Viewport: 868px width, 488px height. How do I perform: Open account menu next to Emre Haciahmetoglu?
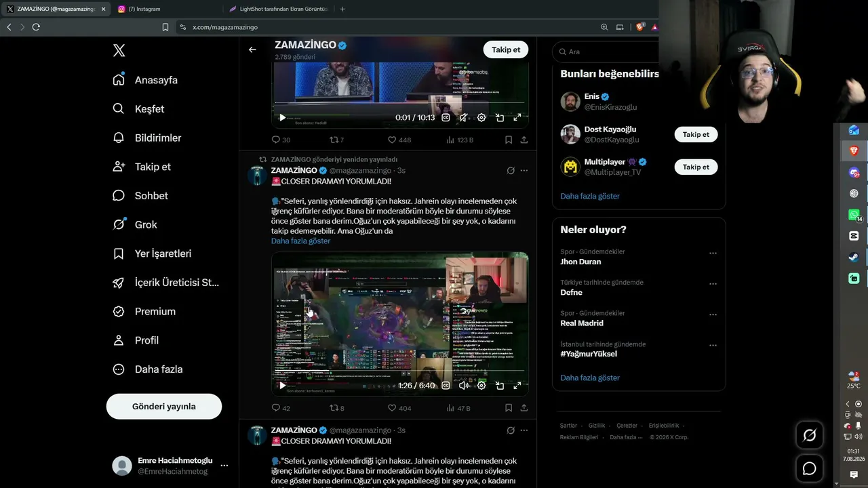click(x=224, y=466)
